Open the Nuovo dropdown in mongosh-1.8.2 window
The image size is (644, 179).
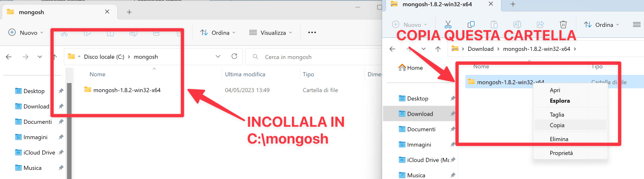click(410, 24)
